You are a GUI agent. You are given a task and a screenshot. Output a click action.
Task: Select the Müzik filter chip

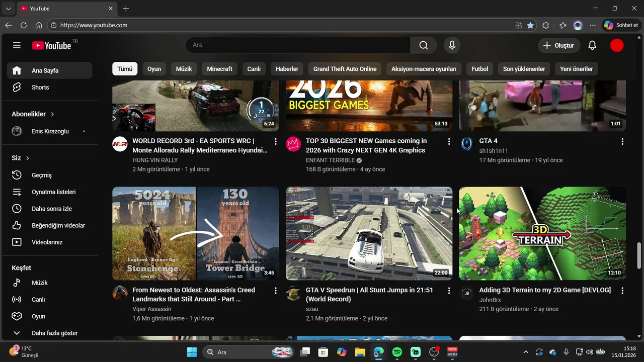tap(184, 69)
